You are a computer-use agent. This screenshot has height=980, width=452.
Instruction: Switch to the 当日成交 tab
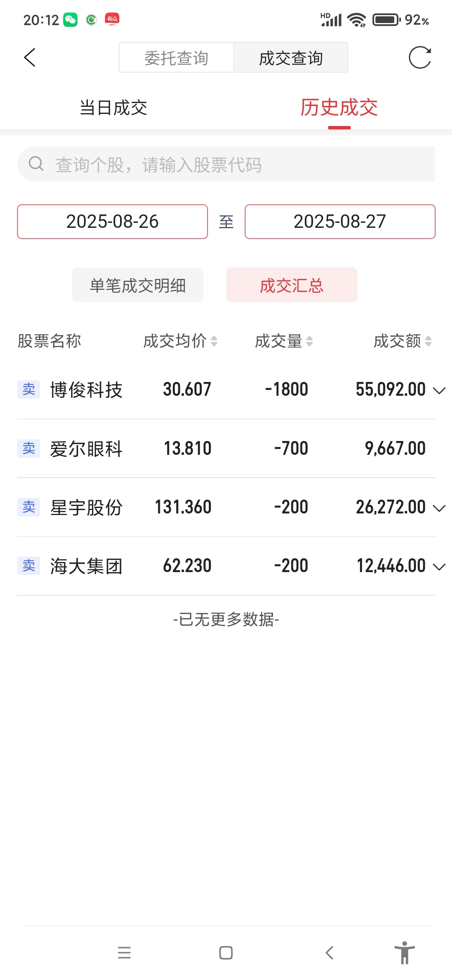tap(113, 108)
